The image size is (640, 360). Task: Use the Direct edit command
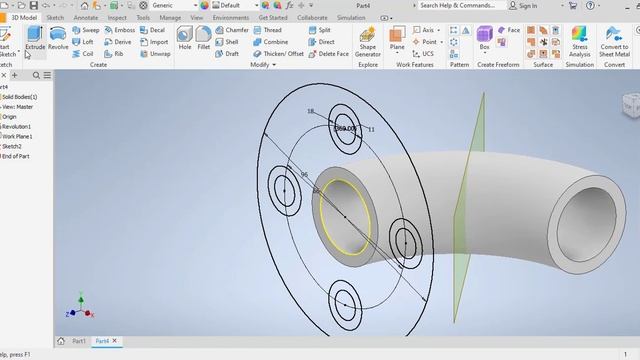[x=322, y=42]
